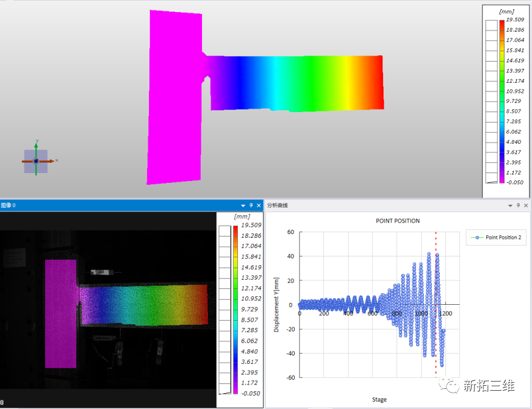Close the 分析曲线 panel

(526, 205)
